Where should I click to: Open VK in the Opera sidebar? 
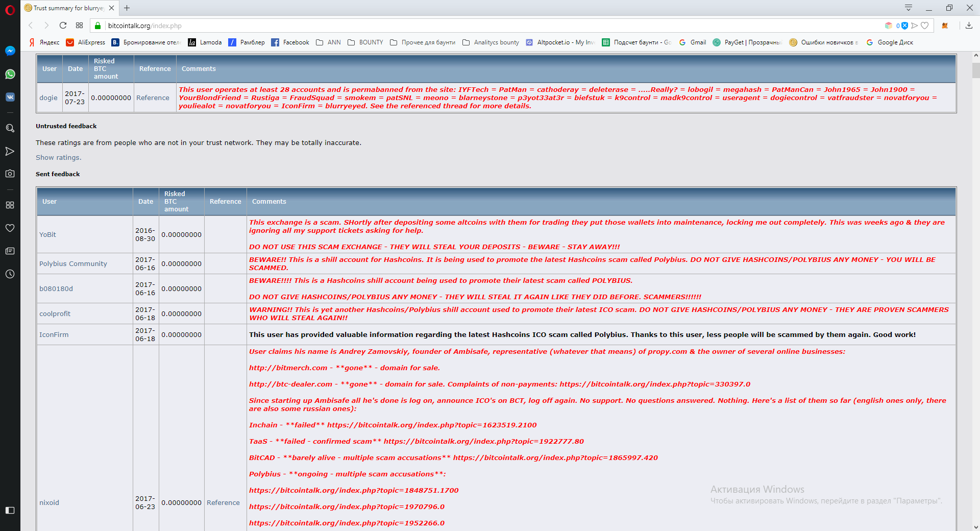point(10,97)
